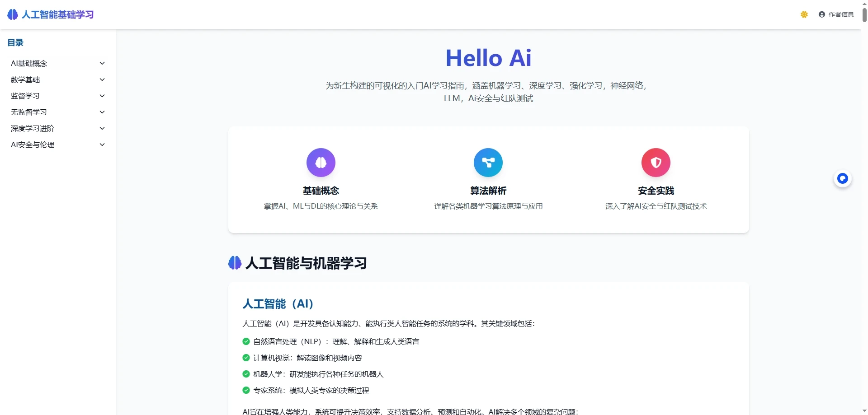Viewport: 868px width, 415px height.
Task: Click the user avatar icon beside 作者信息
Action: [x=822, y=14]
